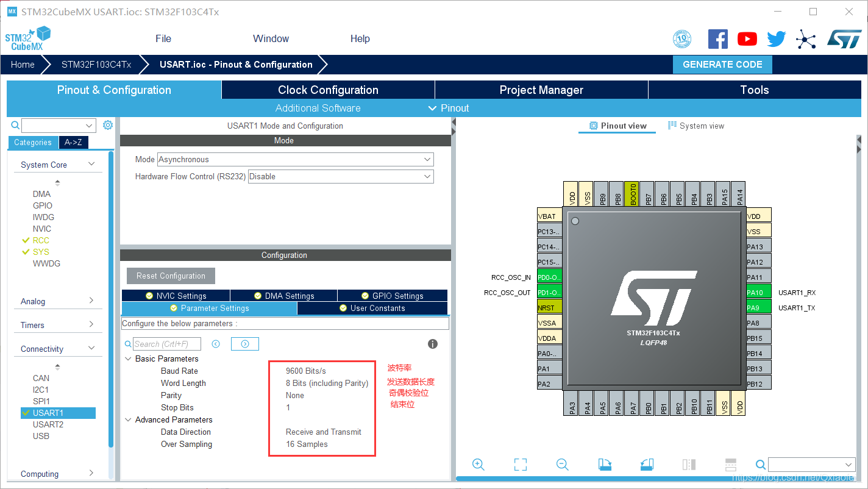
Task: Select the NRST pin on the chip
Action: (549, 307)
